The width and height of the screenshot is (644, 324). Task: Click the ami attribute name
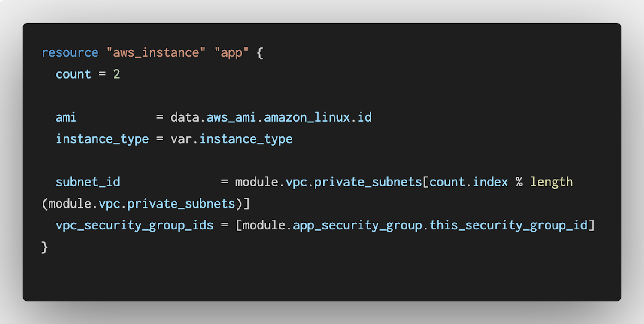pos(66,117)
